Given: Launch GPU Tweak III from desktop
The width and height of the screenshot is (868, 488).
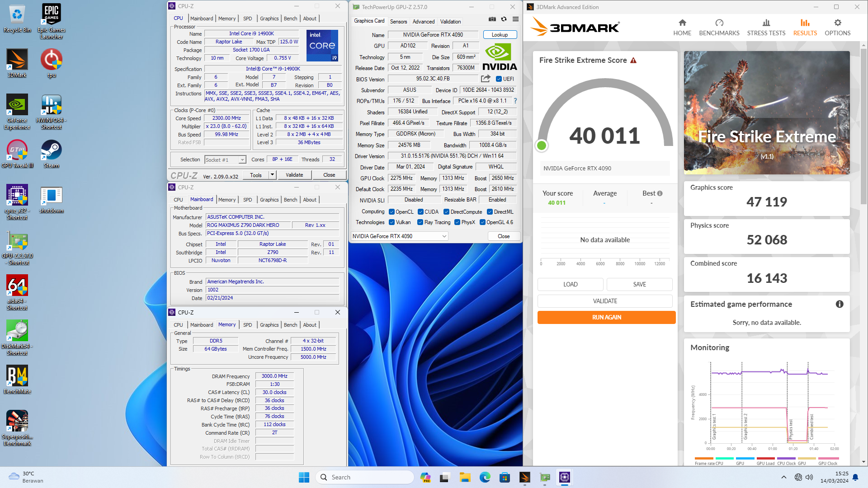Looking at the screenshot, I should pos(17,154).
